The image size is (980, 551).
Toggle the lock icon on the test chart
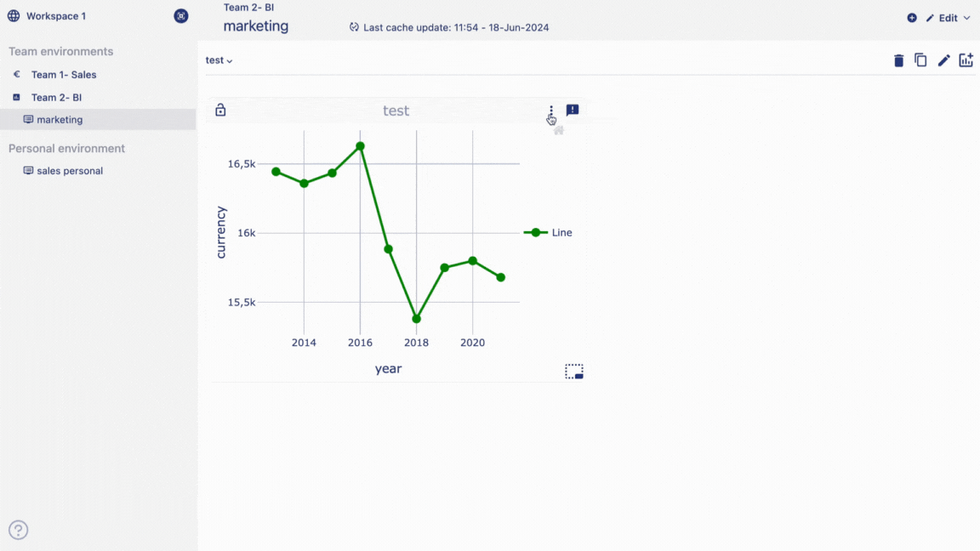(x=220, y=111)
